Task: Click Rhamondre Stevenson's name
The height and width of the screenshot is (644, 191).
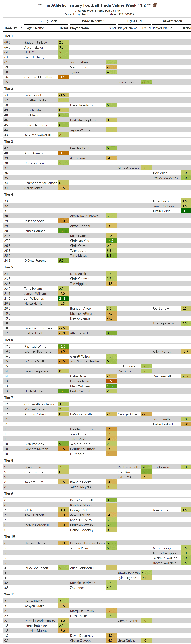Action: [x=41, y=183]
